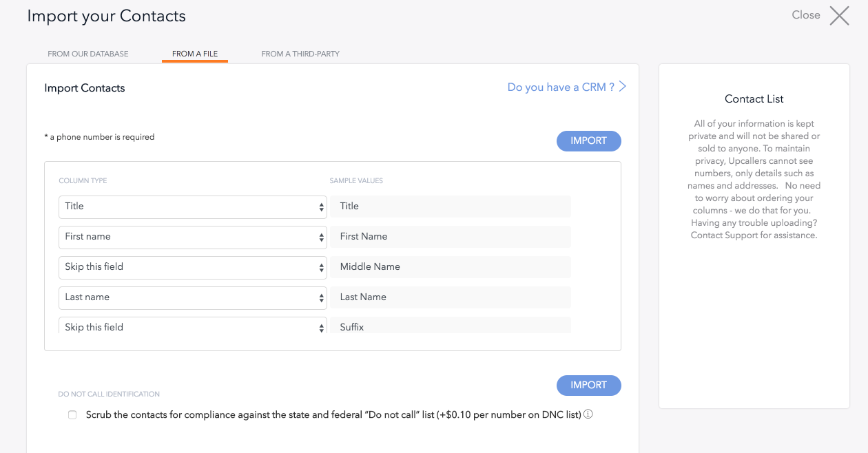Click the First Name sample value field
868x453 pixels.
[451, 237]
